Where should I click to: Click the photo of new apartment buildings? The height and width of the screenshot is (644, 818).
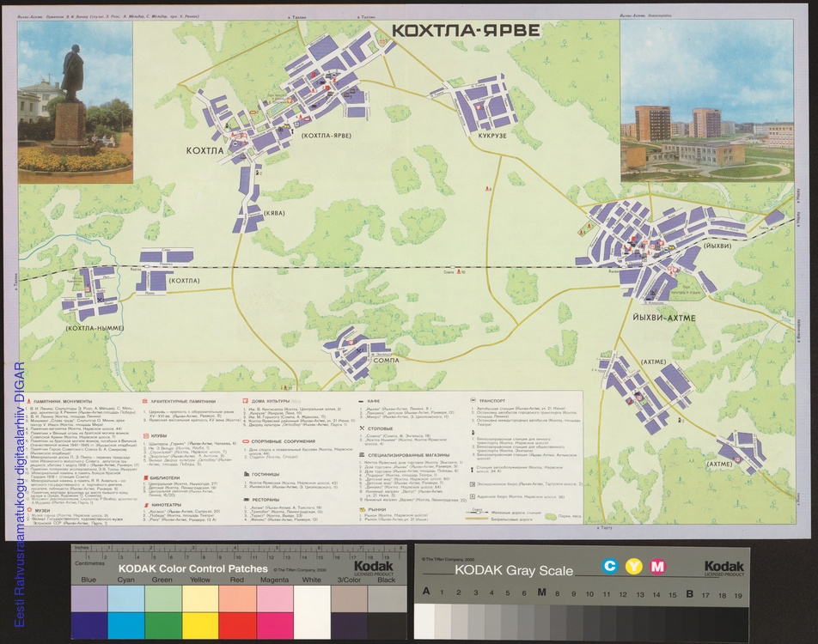707,100
